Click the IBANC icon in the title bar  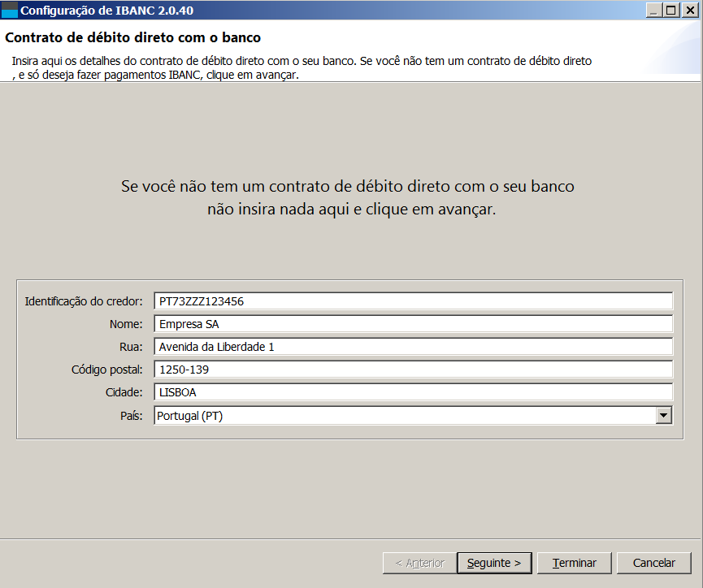(10, 11)
